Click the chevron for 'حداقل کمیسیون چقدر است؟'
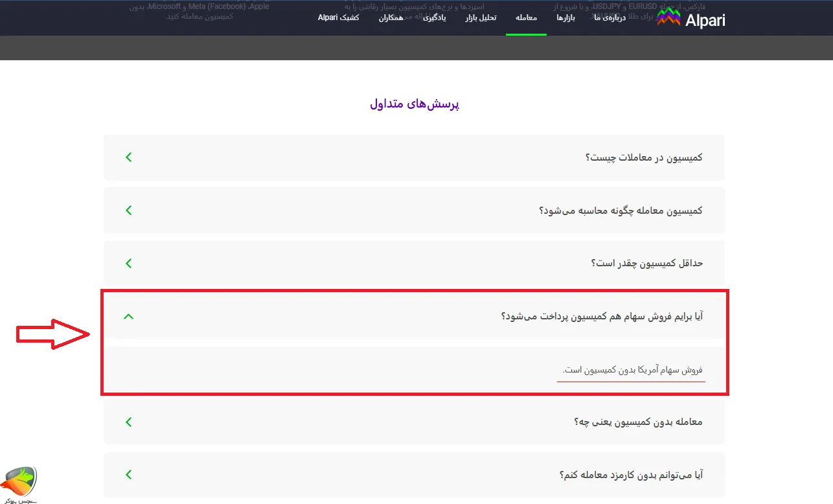 128,263
